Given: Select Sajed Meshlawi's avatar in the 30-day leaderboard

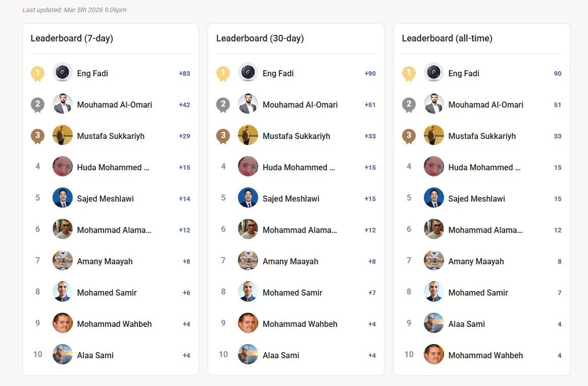Looking at the screenshot, I should point(248,198).
